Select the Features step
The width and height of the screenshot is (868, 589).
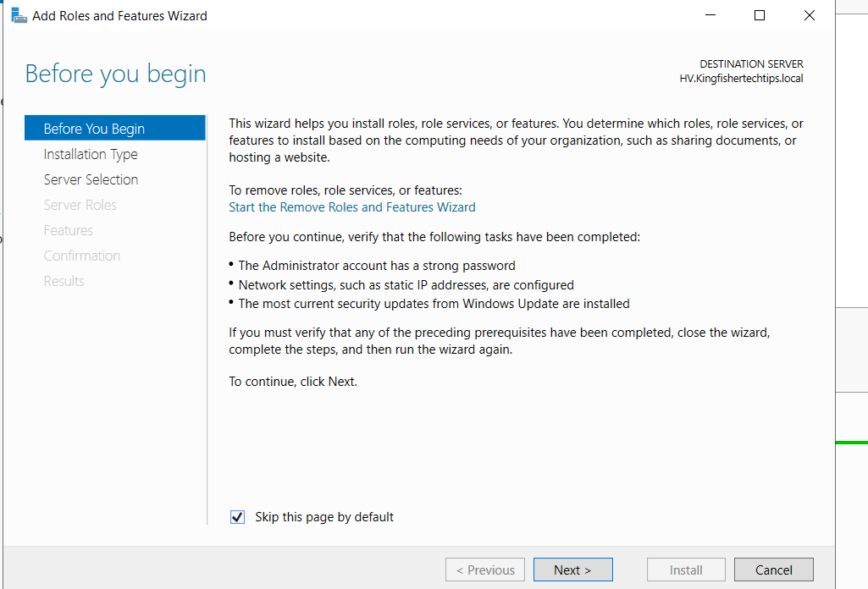tap(68, 231)
